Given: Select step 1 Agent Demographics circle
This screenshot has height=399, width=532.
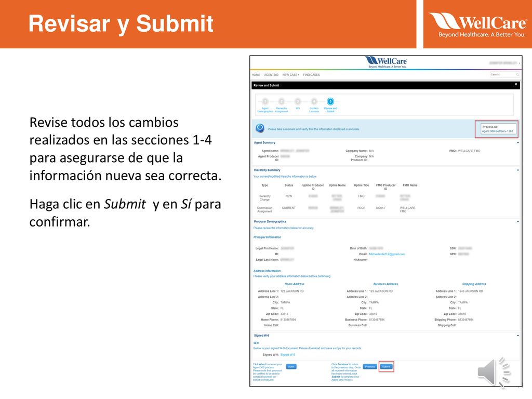Looking at the screenshot, I should [265, 101].
